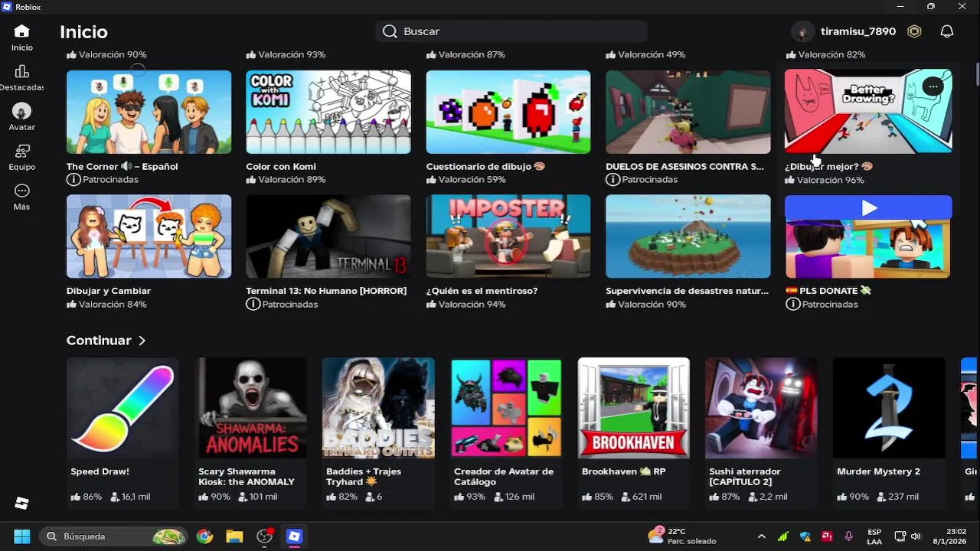Click '237 mil' player count text
This screenshot has width=980, height=551.
903,497
